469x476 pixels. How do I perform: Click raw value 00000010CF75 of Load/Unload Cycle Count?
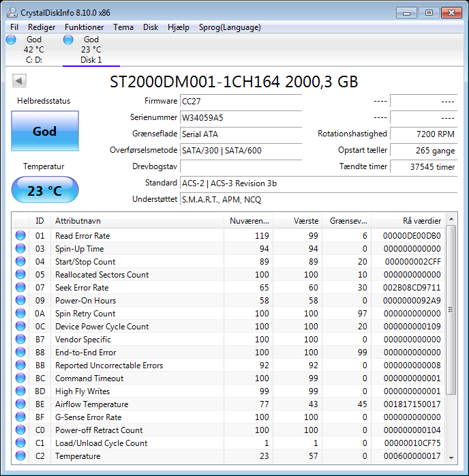click(x=412, y=443)
